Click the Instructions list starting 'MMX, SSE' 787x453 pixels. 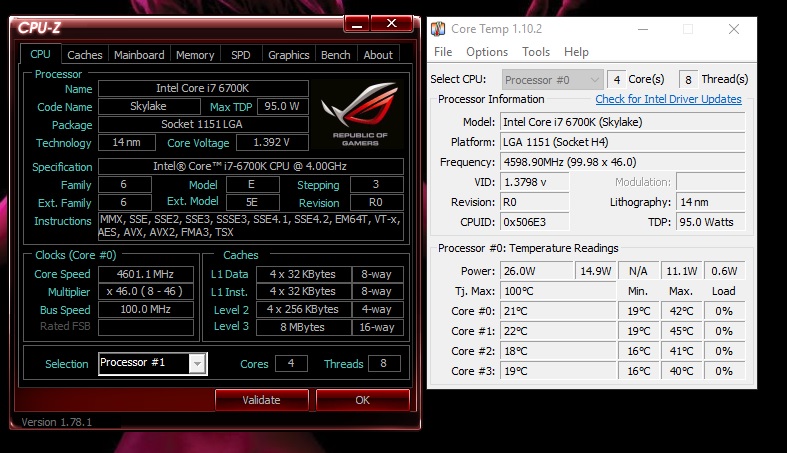click(250, 226)
